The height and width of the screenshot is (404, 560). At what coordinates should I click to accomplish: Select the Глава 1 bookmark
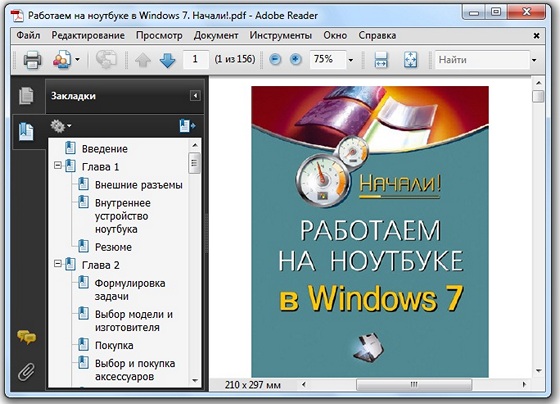100,167
